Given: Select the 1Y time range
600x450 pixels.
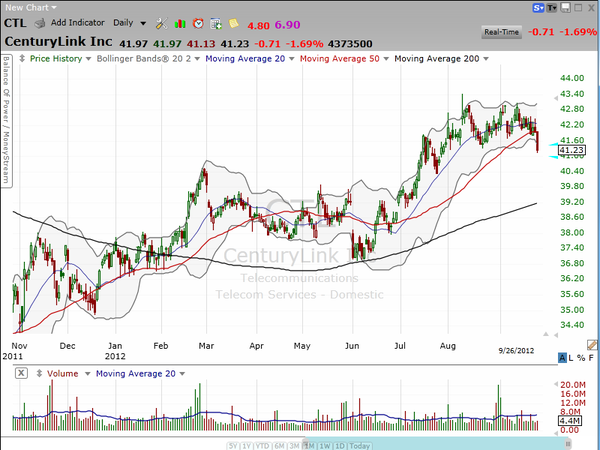Looking at the screenshot, I should pos(246,446).
